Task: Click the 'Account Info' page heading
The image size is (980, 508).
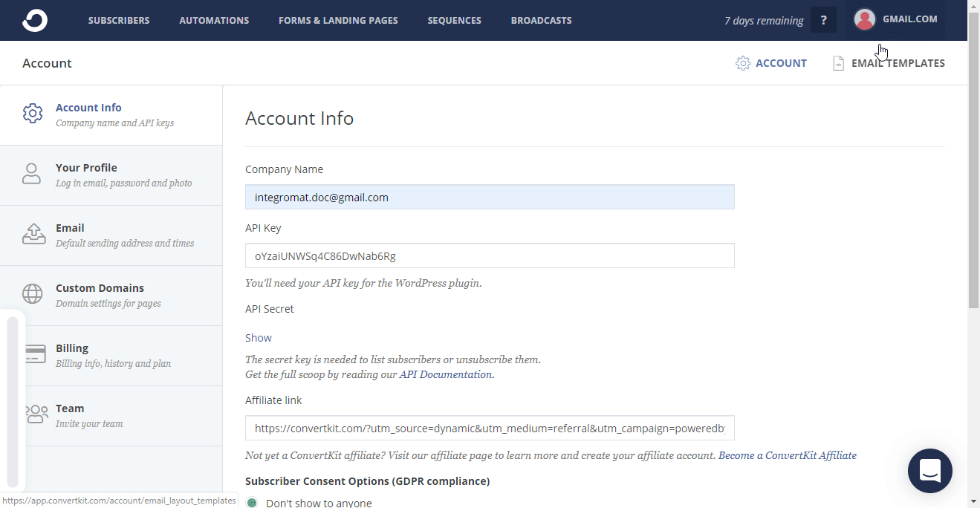Action: [299, 118]
